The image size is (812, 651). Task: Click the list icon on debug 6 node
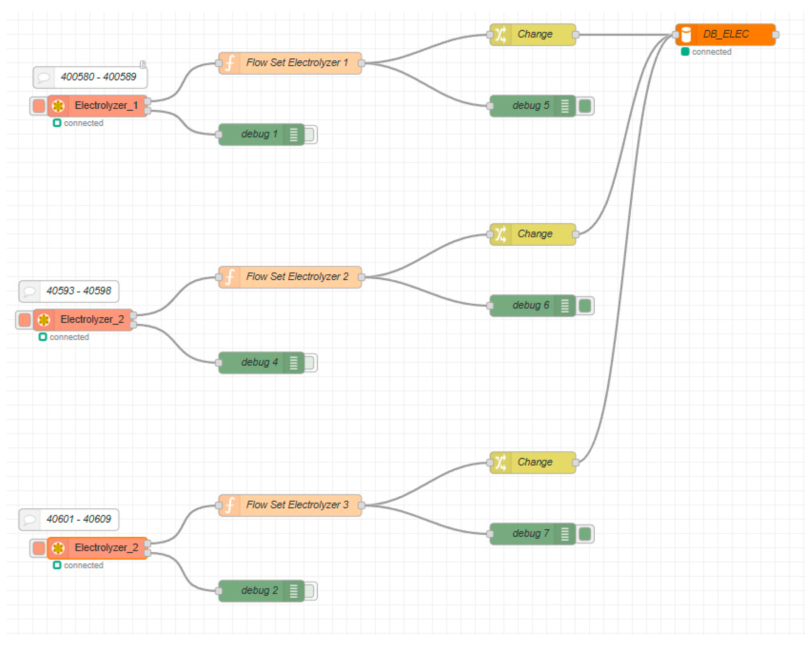point(565,305)
